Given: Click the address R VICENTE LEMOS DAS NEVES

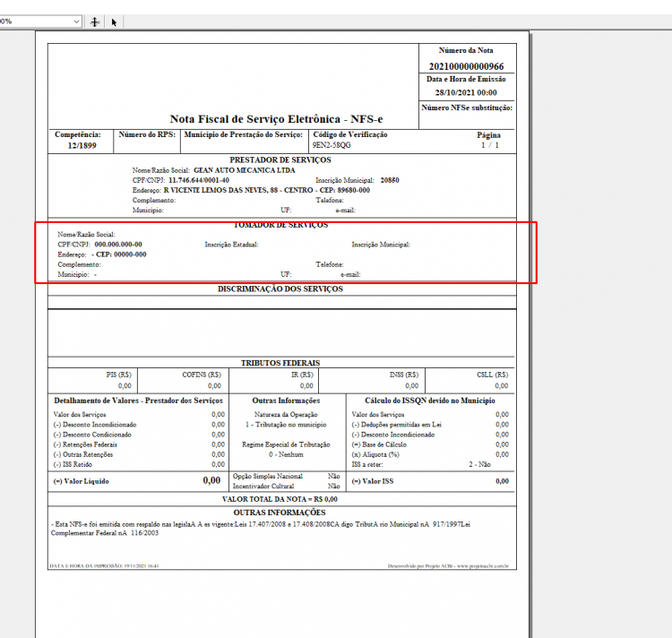Looking at the screenshot, I should click(216, 190).
